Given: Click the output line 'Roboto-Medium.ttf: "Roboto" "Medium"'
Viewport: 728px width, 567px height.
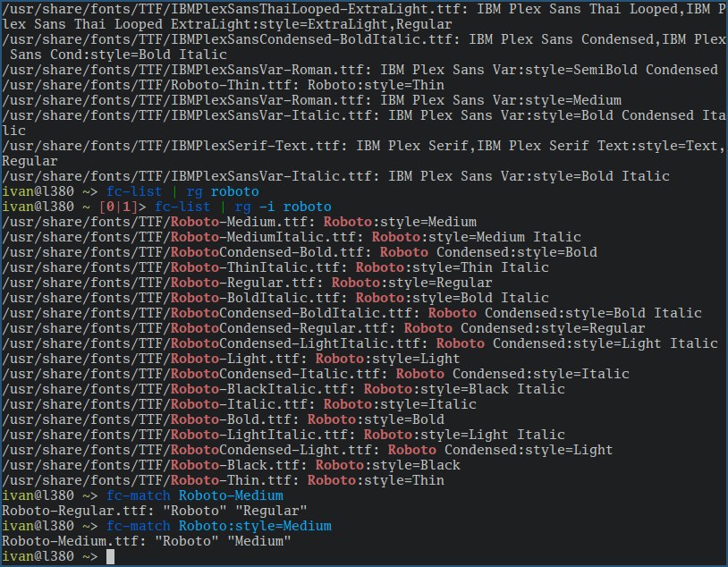Looking at the screenshot, I should [147, 541].
